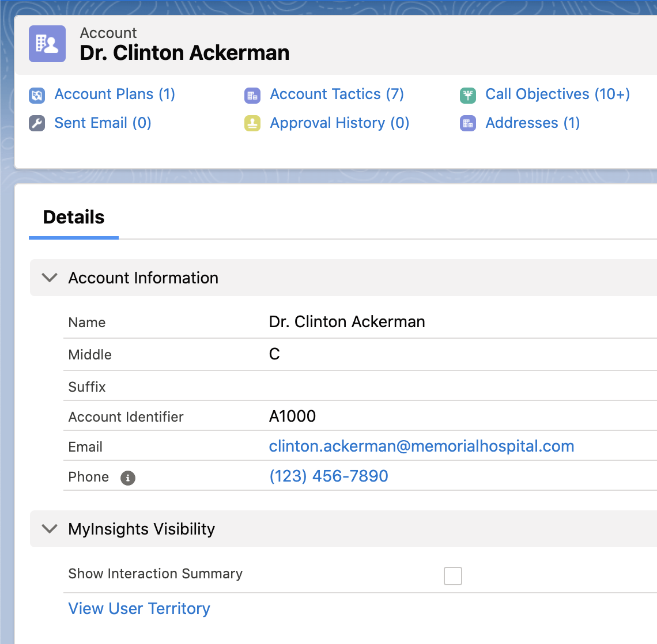Select the Details tab
Viewport: 657px width, 644px height.
click(x=74, y=218)
